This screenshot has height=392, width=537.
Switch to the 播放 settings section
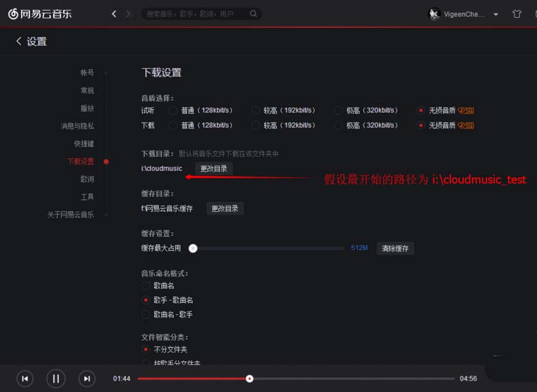[87, 108]
